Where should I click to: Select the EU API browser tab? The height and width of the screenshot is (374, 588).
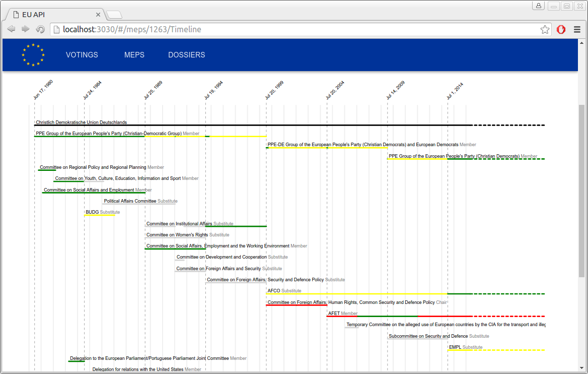click(x=55, y=15)
